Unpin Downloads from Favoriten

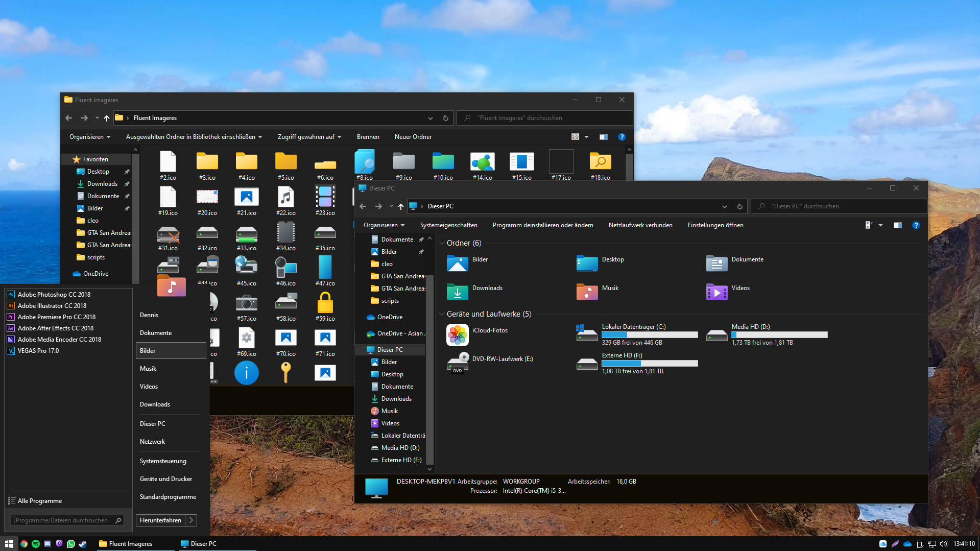pyautogui.click(x=127, y=184)
